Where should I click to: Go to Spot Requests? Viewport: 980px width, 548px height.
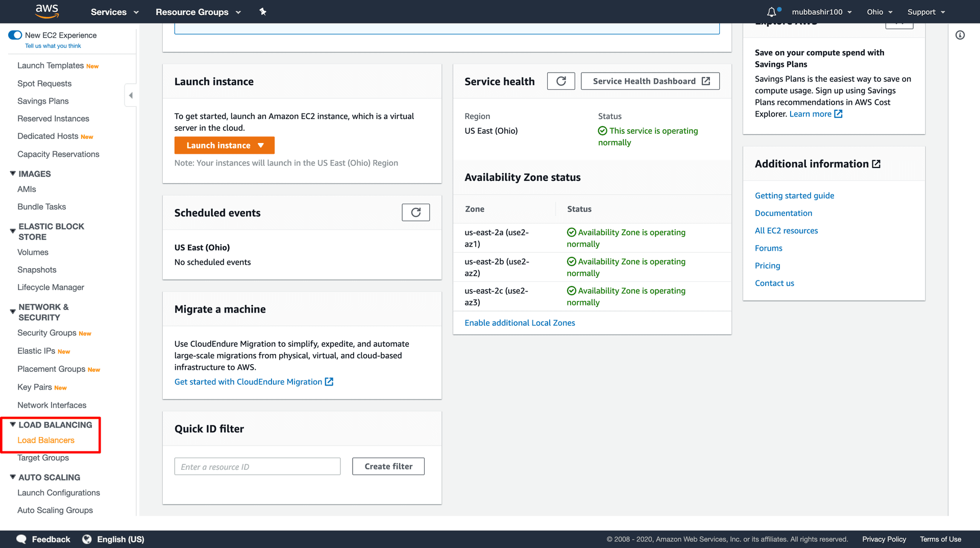click(44, 84)
